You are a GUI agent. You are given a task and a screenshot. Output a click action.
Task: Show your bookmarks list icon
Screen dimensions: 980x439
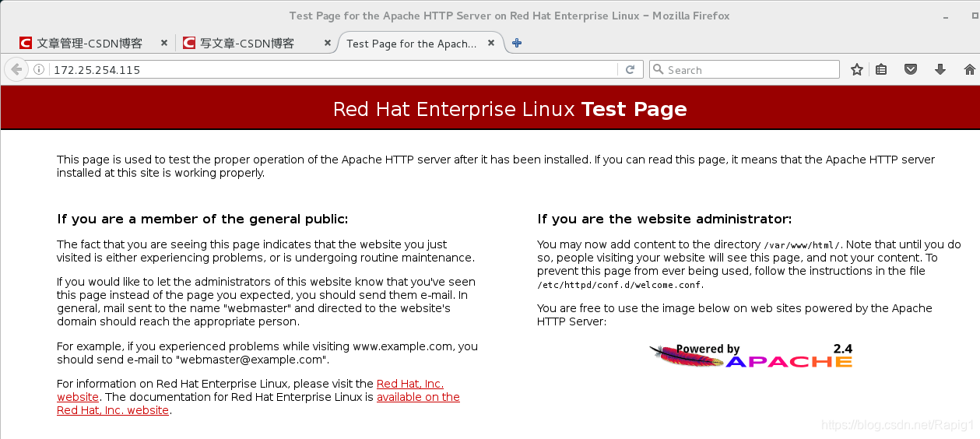(881, 69)
